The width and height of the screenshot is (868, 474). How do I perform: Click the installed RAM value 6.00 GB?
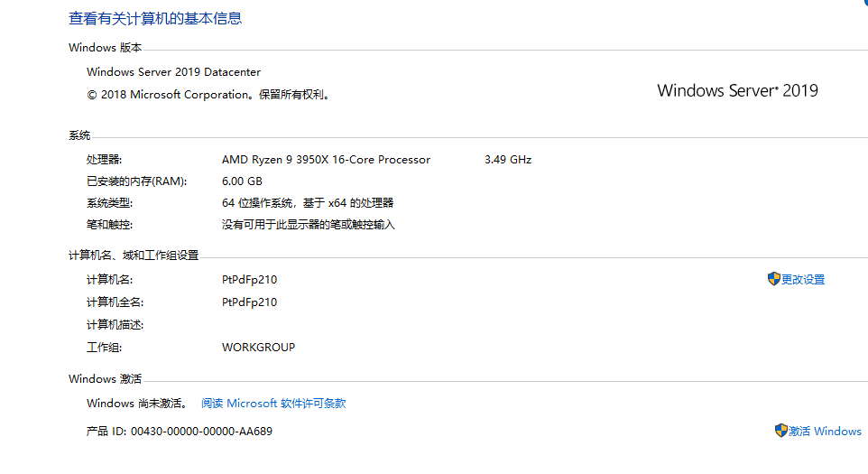(x=242, y=181)
